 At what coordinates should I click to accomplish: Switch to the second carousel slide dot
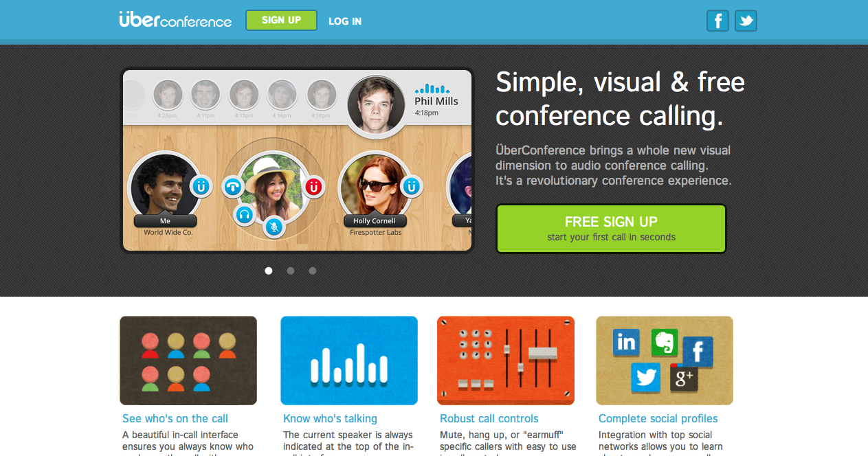click(291, 271)
